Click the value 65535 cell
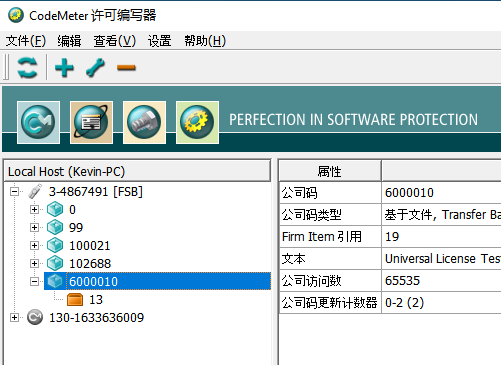Screen dimensions: 501x365 pos(441,281)
